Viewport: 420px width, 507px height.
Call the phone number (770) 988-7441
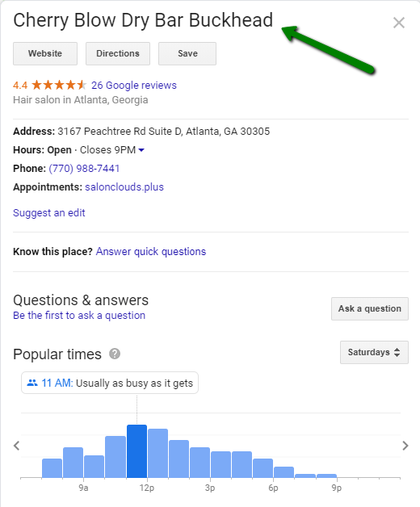click(84, 169)
